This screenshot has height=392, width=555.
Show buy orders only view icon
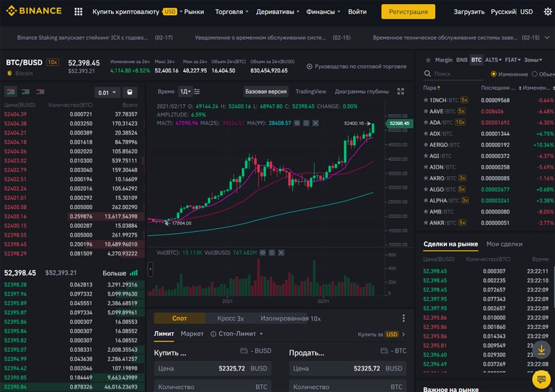tap(26, 92)
